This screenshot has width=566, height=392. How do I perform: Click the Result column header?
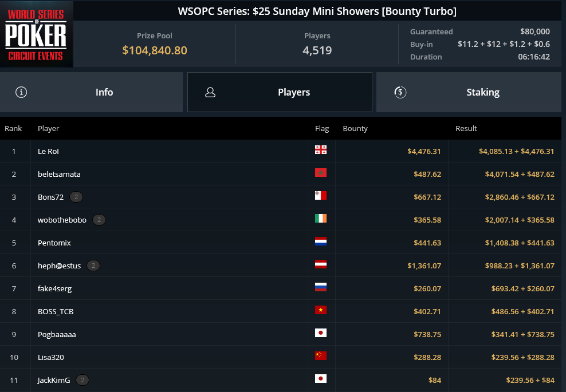(466, 128)
